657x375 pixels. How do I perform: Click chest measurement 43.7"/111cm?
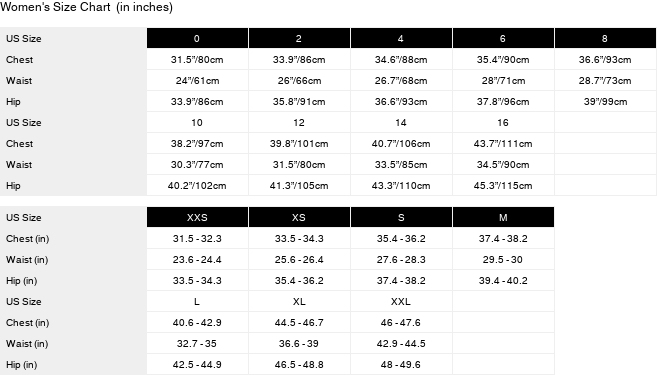503,143
